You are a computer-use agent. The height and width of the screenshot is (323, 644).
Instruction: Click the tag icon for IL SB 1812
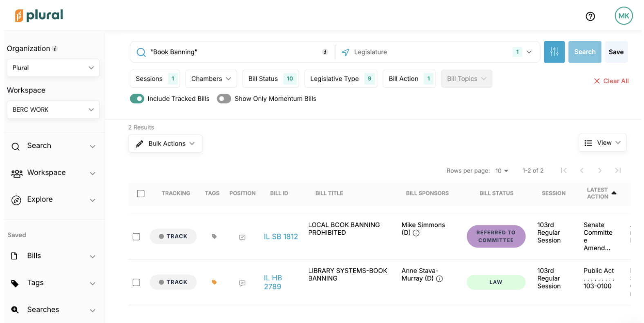tap(214, 236)
